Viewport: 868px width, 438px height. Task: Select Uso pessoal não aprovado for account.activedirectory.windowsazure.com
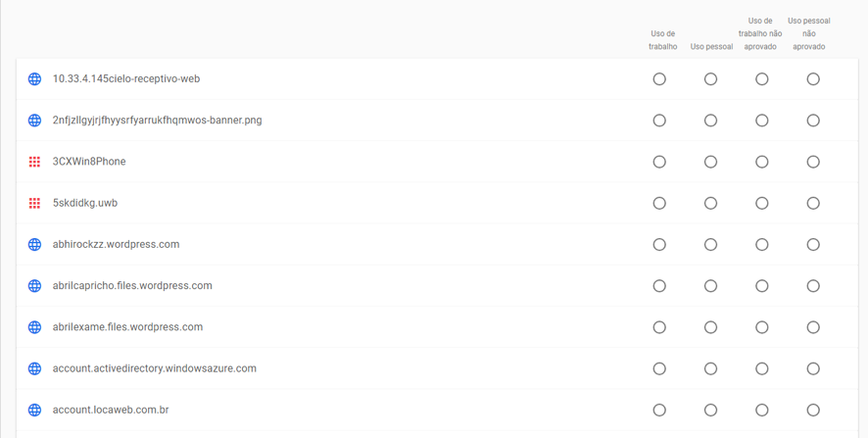813,368
